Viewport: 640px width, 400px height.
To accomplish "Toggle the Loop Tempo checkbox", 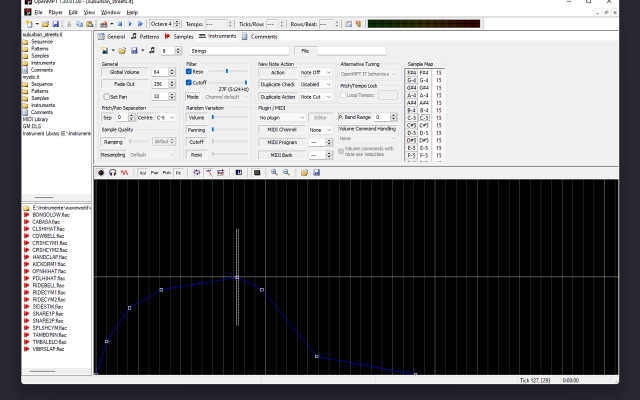I will [343, 95].
